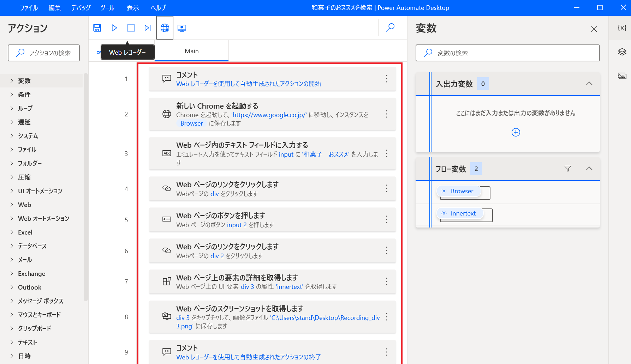Switch to the Main subflow tab

click(x=192, y=51)
